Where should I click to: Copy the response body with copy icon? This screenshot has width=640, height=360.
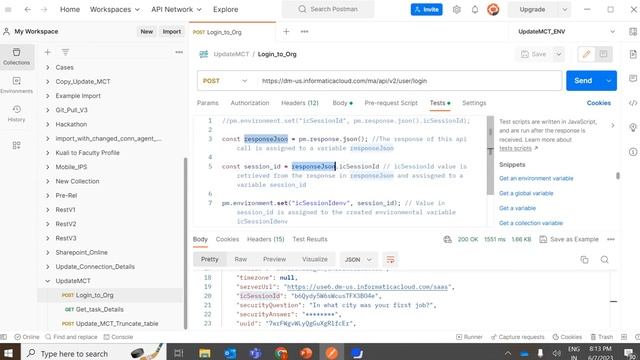tap(584, 260)
